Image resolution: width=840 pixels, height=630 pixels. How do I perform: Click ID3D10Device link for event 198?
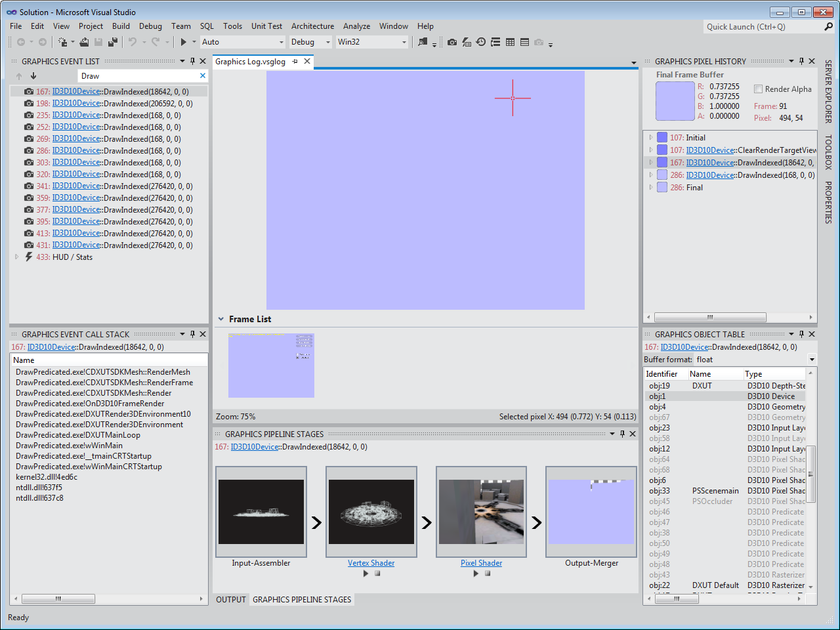tap(77, 104)
